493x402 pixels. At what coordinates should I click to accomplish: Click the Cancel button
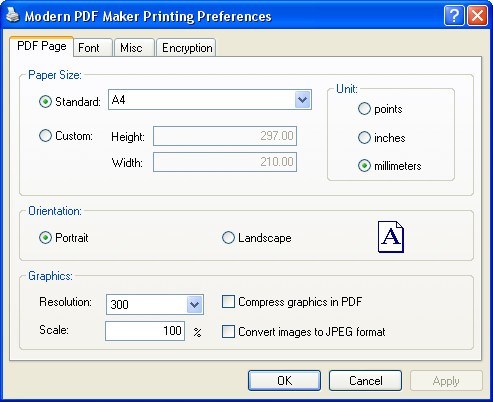point(365,380)
